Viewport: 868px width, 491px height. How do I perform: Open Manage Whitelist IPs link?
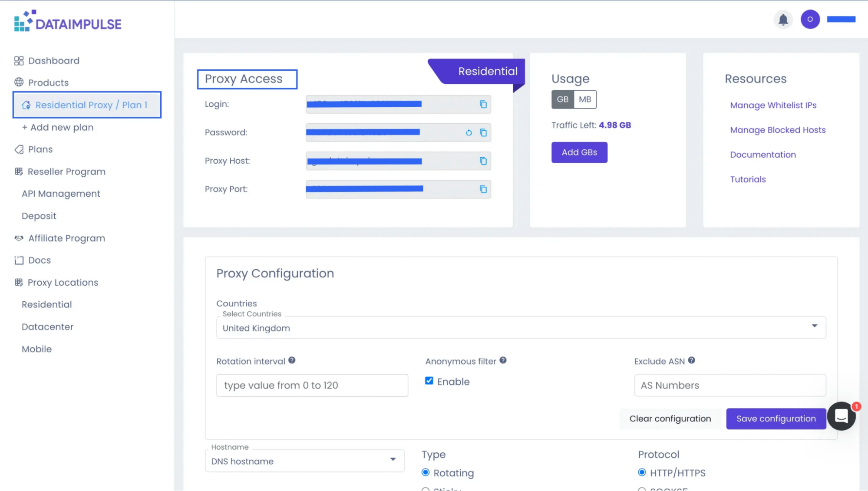coord(773,105)
